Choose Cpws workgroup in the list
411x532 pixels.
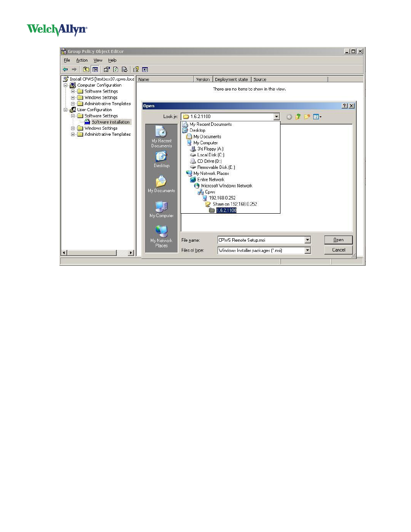[x=210, y=192]
